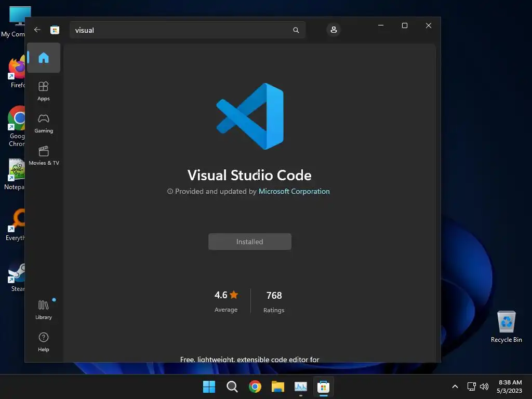This screenshot has width=532, height=399.
Task: Select the Notepad++ desktop shortcut
Action: coord(14,174)
